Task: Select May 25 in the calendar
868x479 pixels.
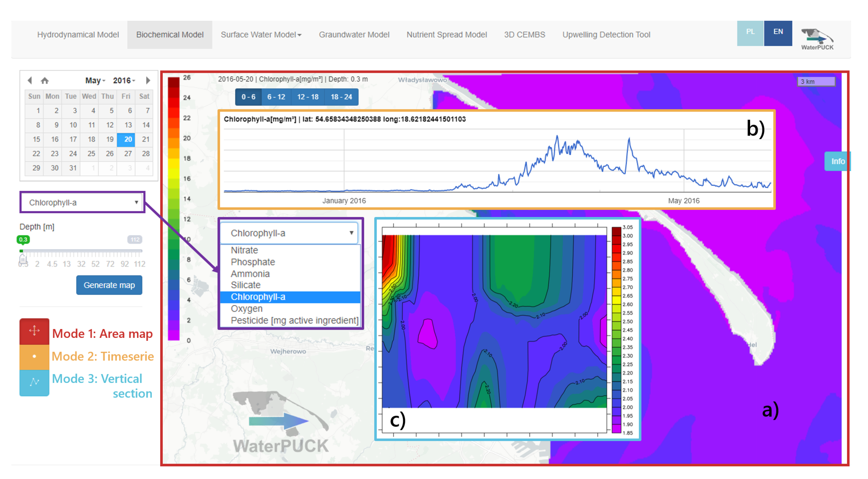Action: (89, 154)
